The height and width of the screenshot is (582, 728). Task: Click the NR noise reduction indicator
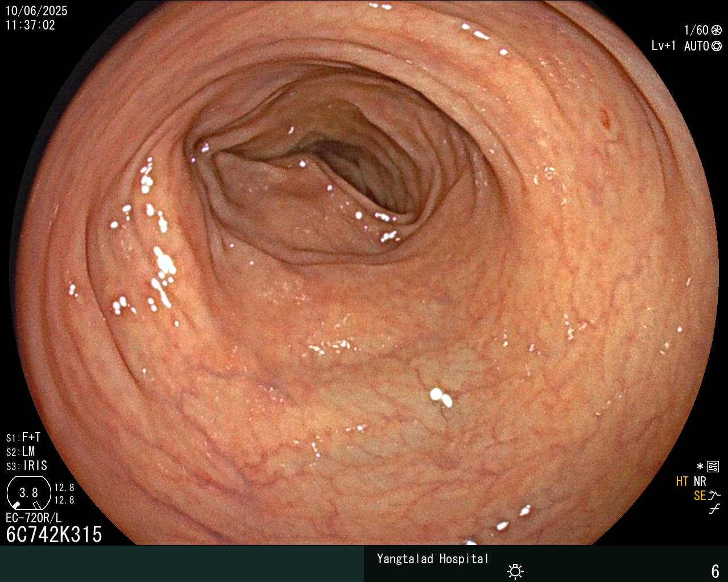pos(700,481)
